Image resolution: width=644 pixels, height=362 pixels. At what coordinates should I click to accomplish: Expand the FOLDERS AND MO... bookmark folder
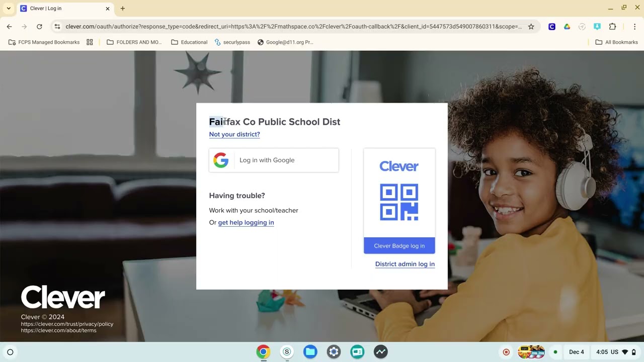[x=134, y=42]
